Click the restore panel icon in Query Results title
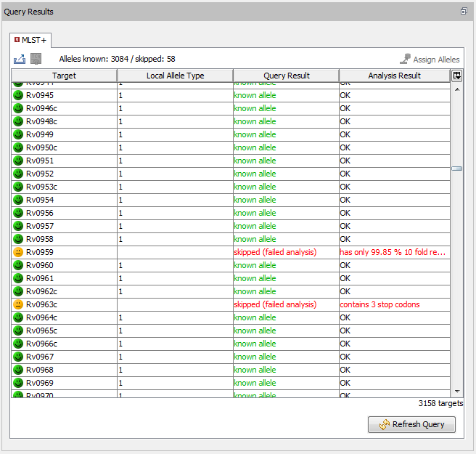 [464, 12]
